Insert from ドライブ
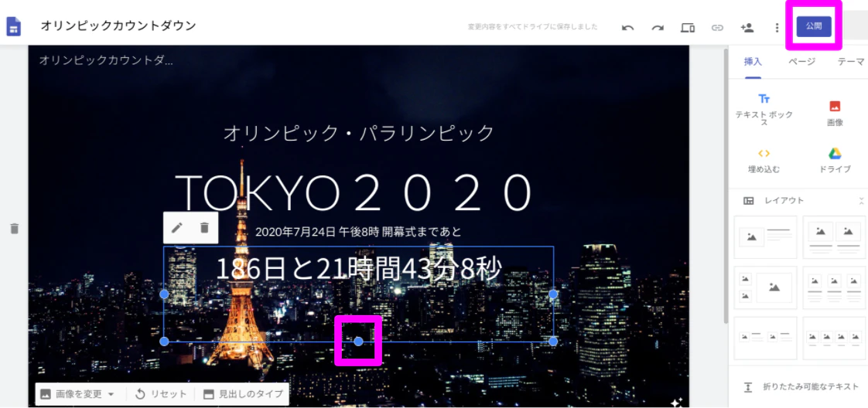 coord(835,161)
